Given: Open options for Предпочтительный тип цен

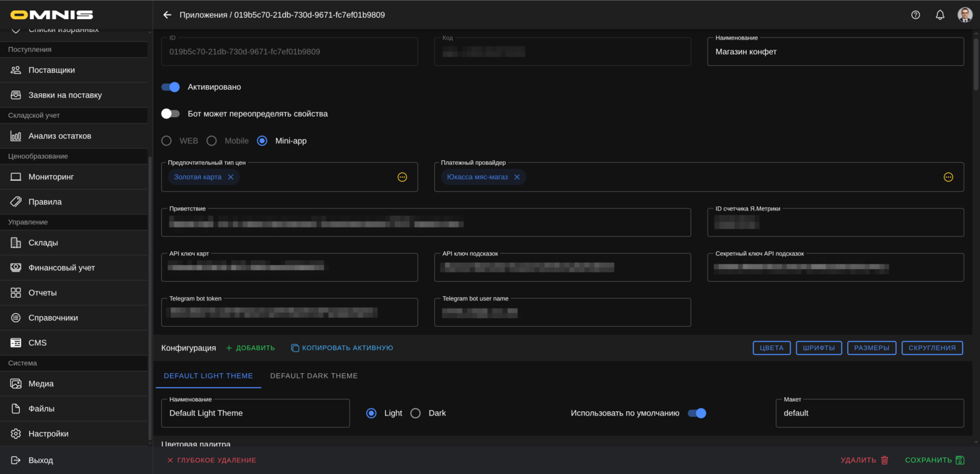Looking at the screenshot, I should click(x=403, y=176).
